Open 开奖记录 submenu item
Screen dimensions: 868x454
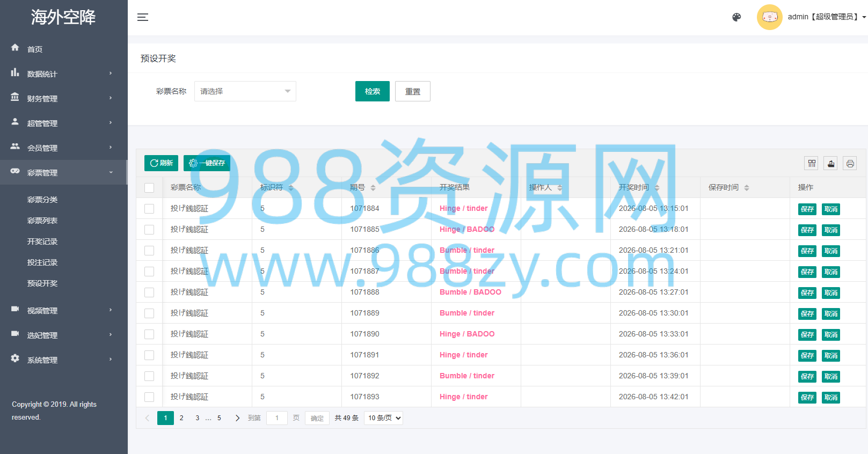point(42,241)
